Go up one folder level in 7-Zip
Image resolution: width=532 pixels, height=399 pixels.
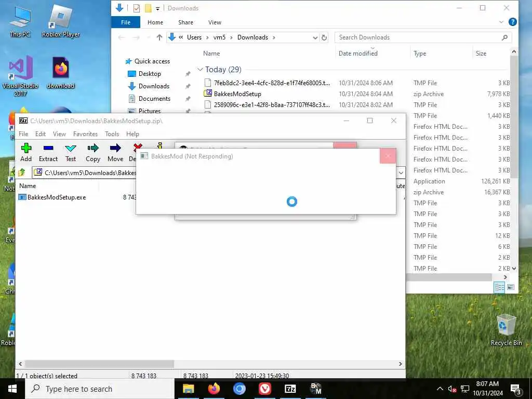(22, 172)
